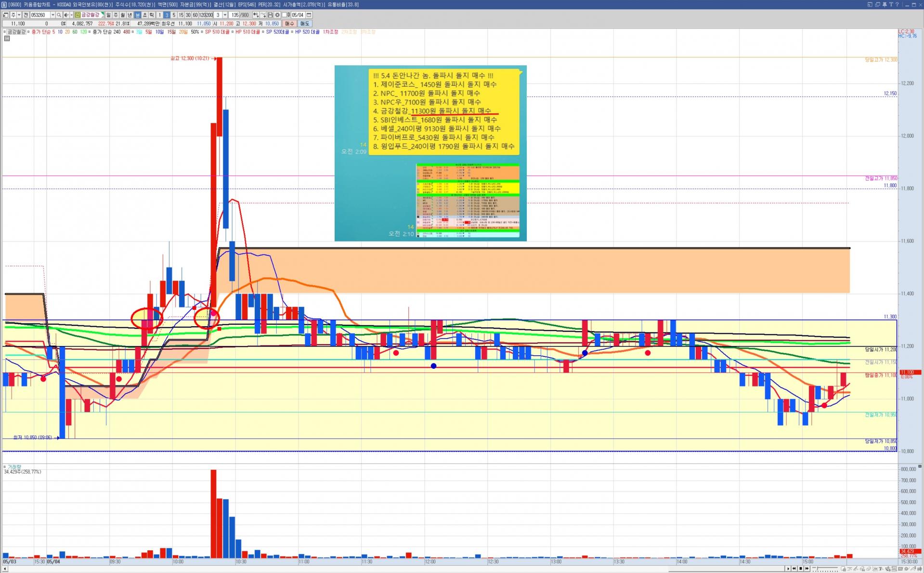Click the last icon in the bottom-right toolbar

point(919,569)
